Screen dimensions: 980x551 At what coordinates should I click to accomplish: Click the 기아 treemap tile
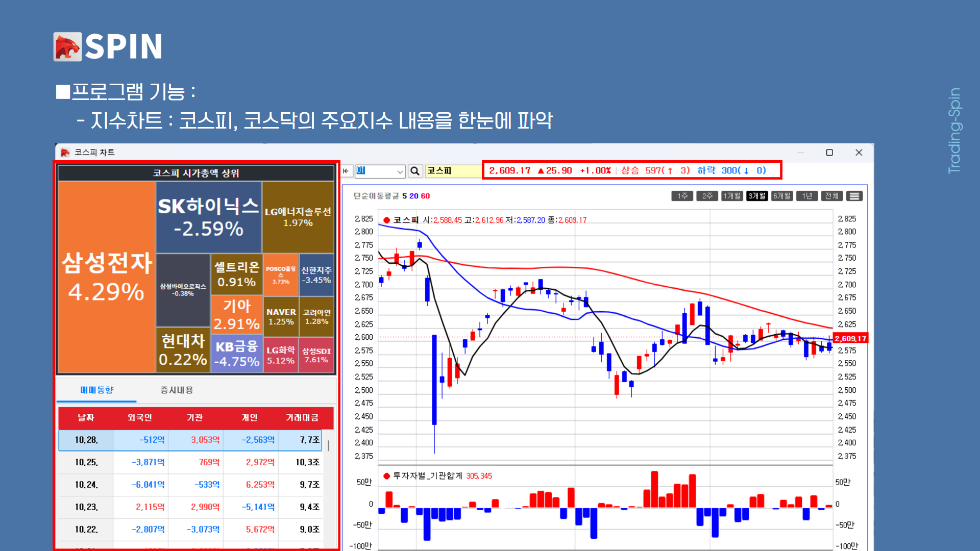coord(236,315)
